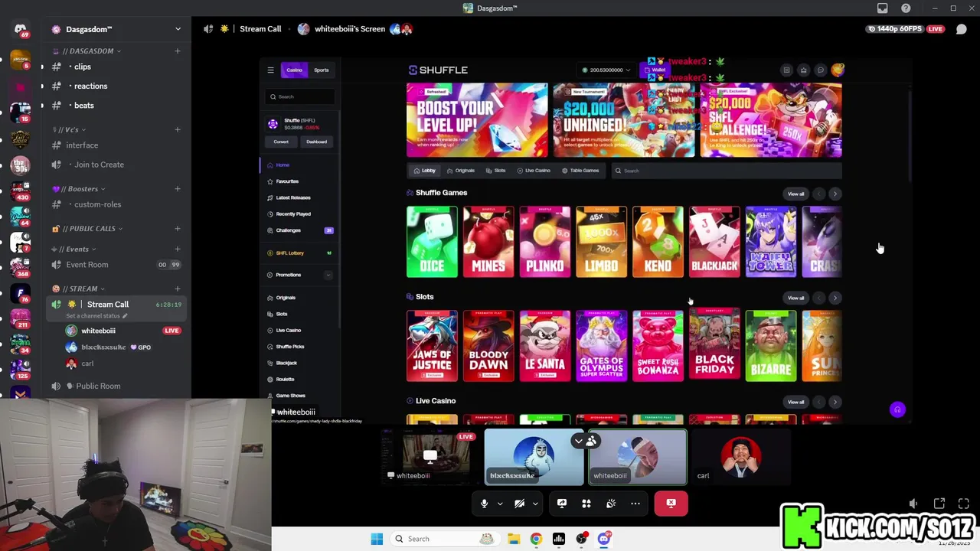Open the Shuffle balance currency dropdown
980x551 pixels.
tap(606, 70)
